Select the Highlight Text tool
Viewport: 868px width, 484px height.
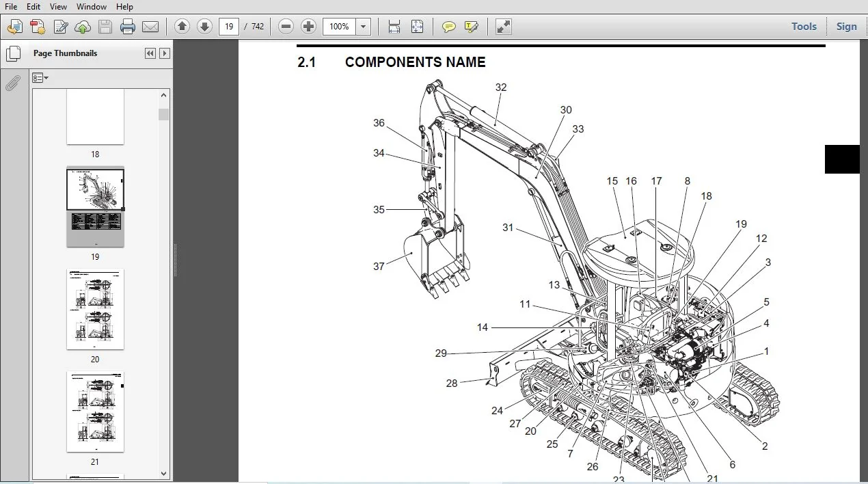pyautogui.click(x=471, y=27)
